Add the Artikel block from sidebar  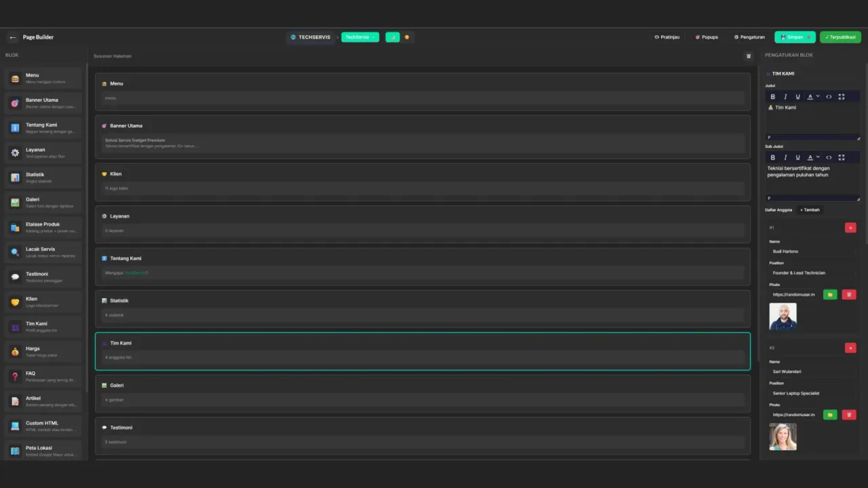[43, 401]
